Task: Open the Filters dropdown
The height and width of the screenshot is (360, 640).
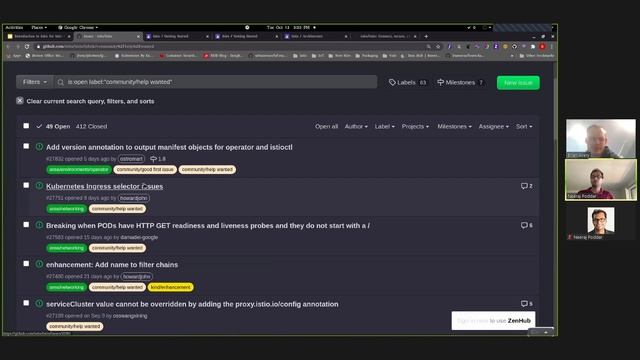Action: [x=35, y=82]
